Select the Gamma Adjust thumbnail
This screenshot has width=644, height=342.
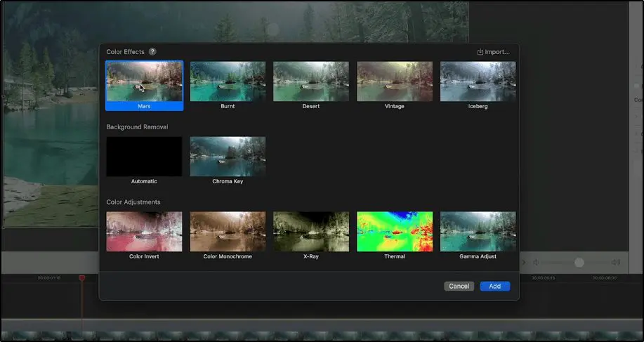478,232
